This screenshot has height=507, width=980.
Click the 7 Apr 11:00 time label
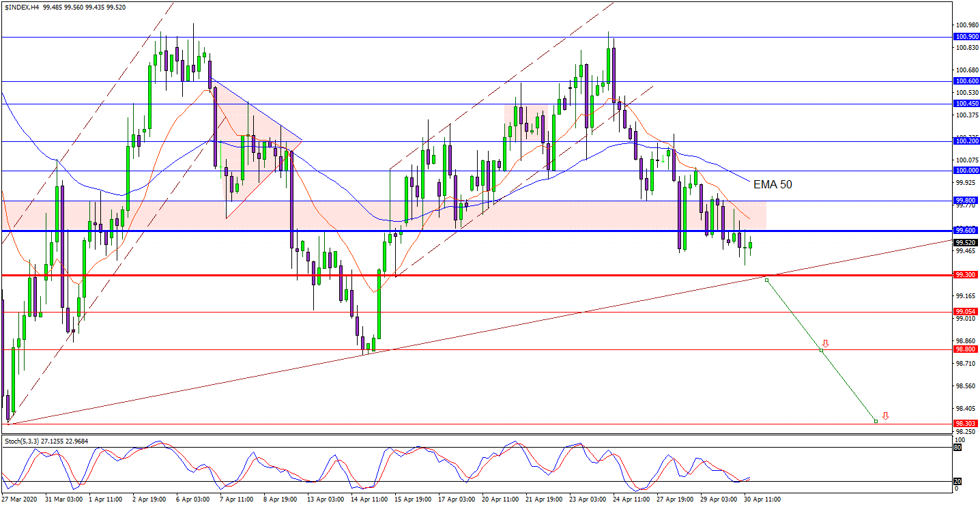[237, 499]
